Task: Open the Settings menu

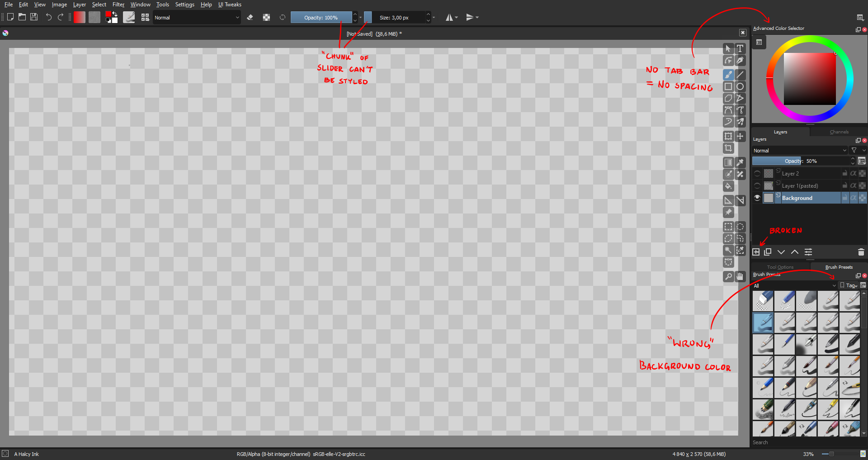Action: (x=184, y=5)
